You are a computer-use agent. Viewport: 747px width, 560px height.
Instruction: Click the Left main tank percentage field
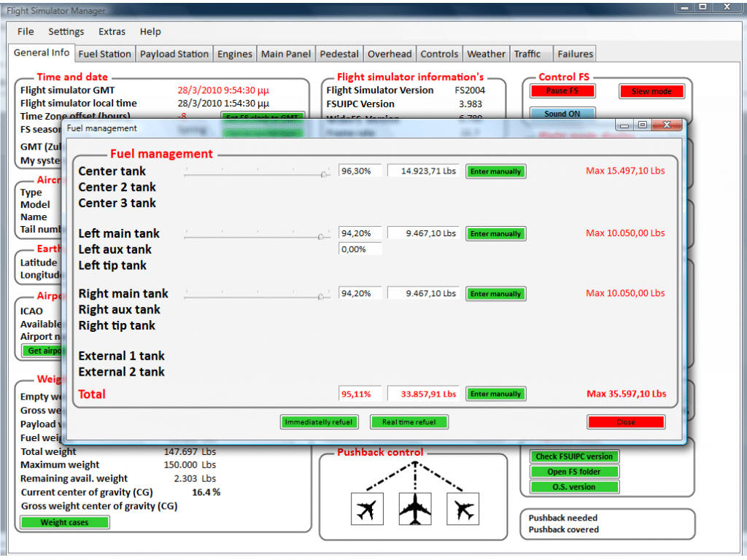point(360,233)
